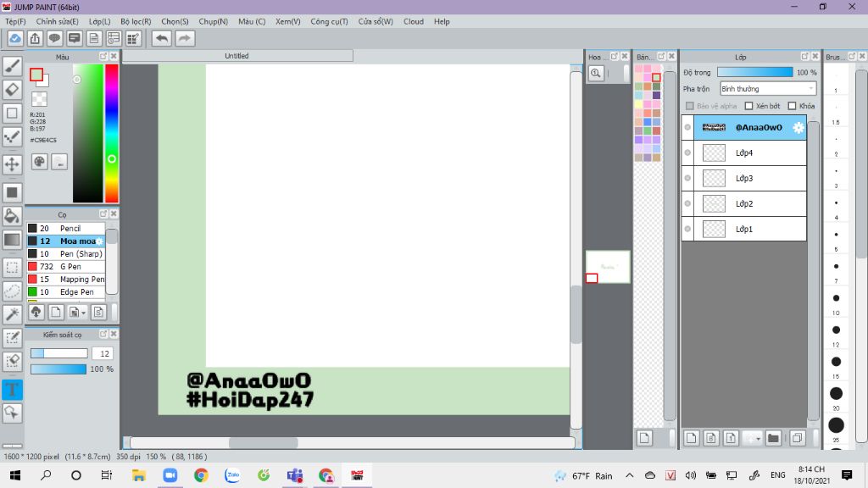Open the Bộ lọc(R) menu
This screenshot has height=488, width=868.
tap(136, 21)
